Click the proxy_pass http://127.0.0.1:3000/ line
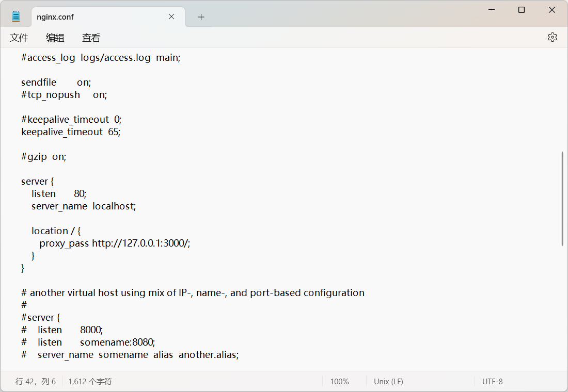This screenshot has width=568, height=392. coord(115,243)
